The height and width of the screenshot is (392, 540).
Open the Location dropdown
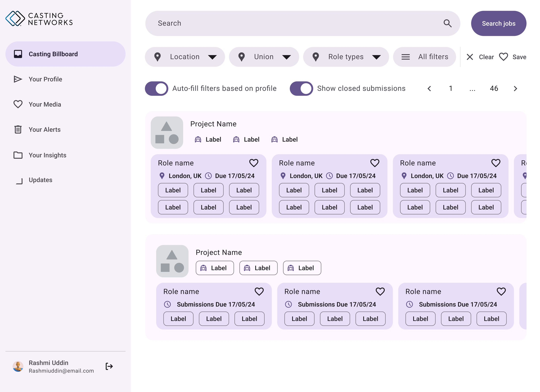185,57
